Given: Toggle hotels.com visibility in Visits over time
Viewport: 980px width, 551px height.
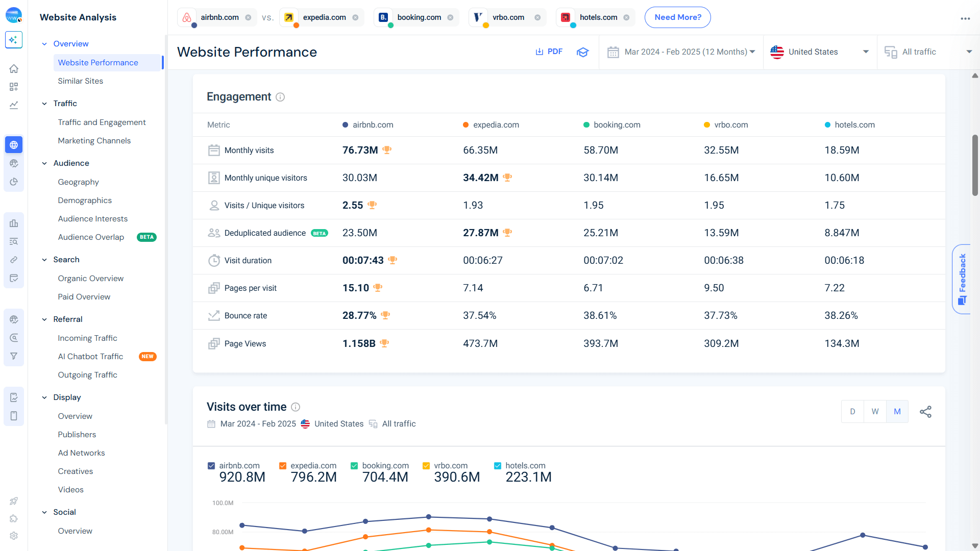Looking at the screenshot, I should 497,465.
